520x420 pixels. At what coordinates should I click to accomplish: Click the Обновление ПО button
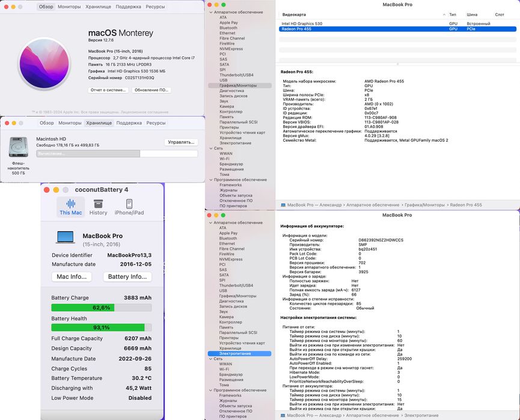(151, 90)
